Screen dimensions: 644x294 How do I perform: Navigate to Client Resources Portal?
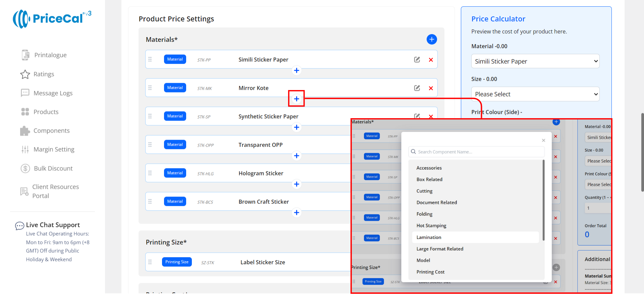[55, 191]
